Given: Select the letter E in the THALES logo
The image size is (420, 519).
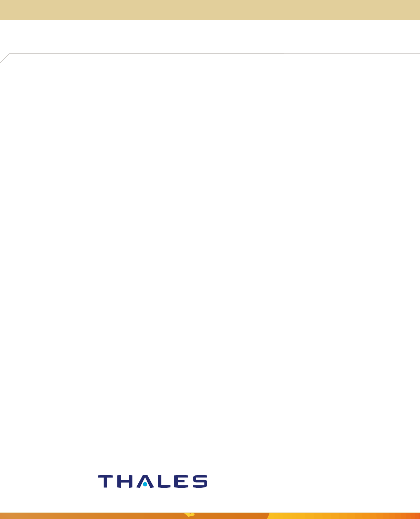Looking at the screenshot, I should click(x=181, y=481).
